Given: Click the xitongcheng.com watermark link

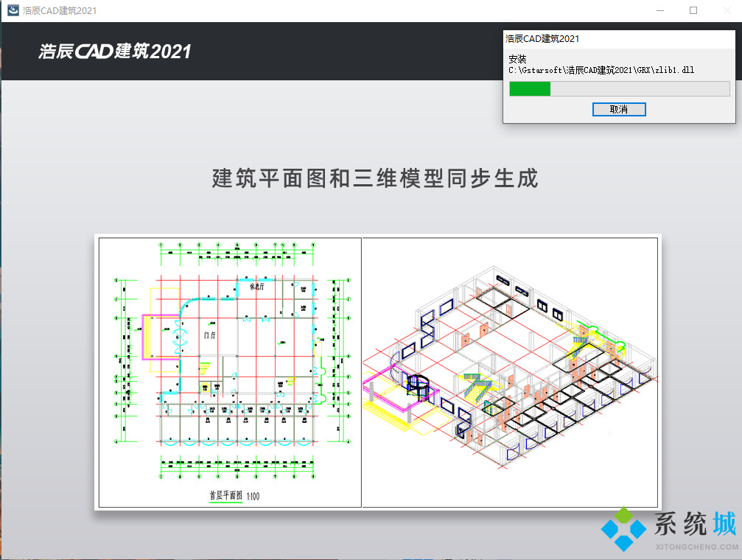Looking at the screenshot, I should click(x=696, y=547).
